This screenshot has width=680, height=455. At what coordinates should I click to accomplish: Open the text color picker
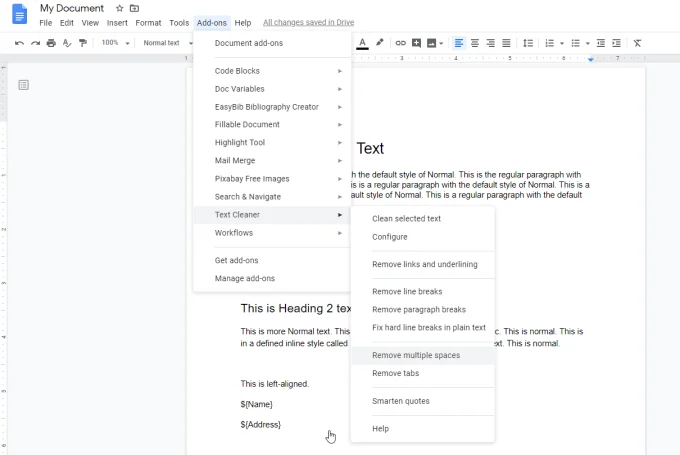[x=362, y=43]
